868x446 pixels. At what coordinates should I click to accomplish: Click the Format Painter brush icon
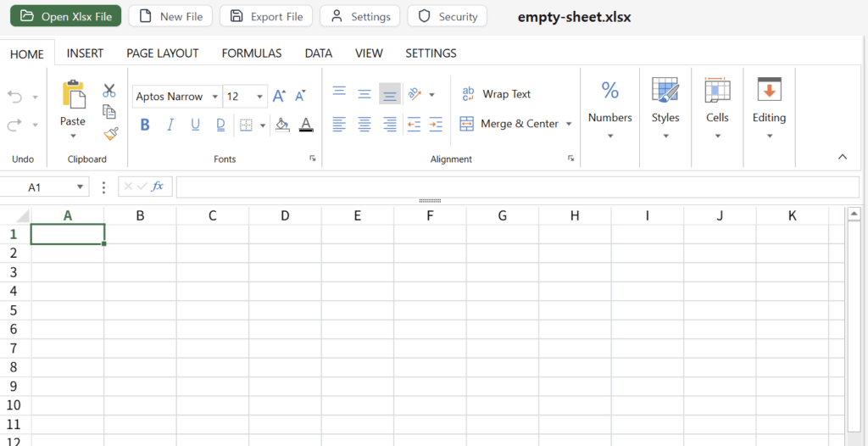coord(110,134)
